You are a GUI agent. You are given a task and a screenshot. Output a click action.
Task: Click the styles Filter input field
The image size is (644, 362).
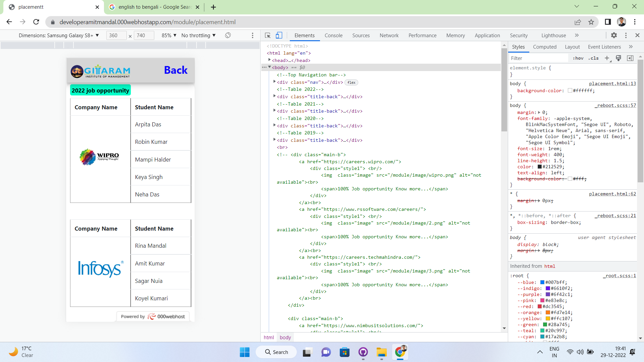click(x=539, y=58)
